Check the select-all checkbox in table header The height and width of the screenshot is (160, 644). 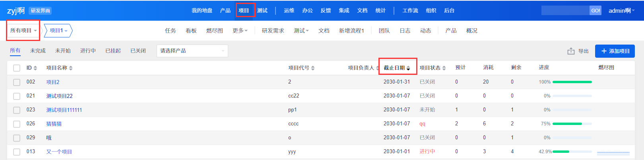(17, 68)
